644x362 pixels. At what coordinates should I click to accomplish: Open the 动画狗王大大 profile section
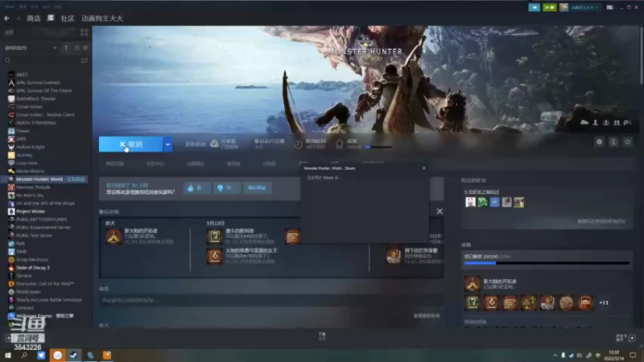[102, 19]
